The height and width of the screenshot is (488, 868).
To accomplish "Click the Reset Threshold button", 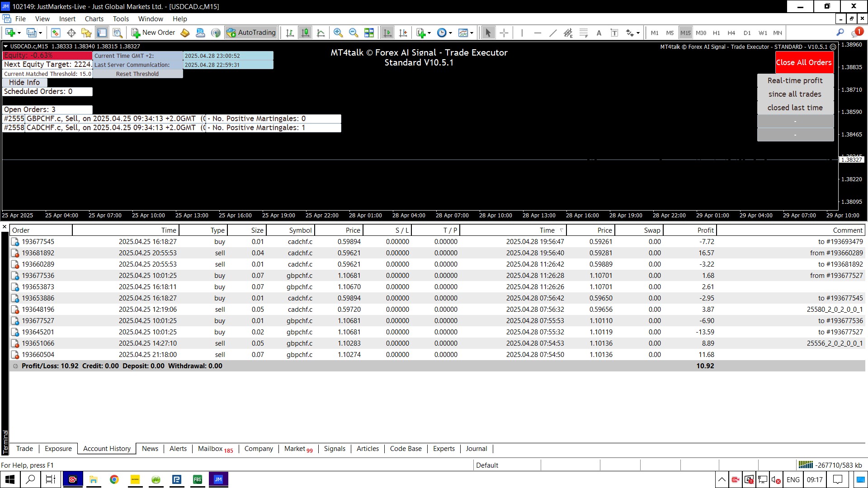I will pyautogui.click(x=137, y=74).
